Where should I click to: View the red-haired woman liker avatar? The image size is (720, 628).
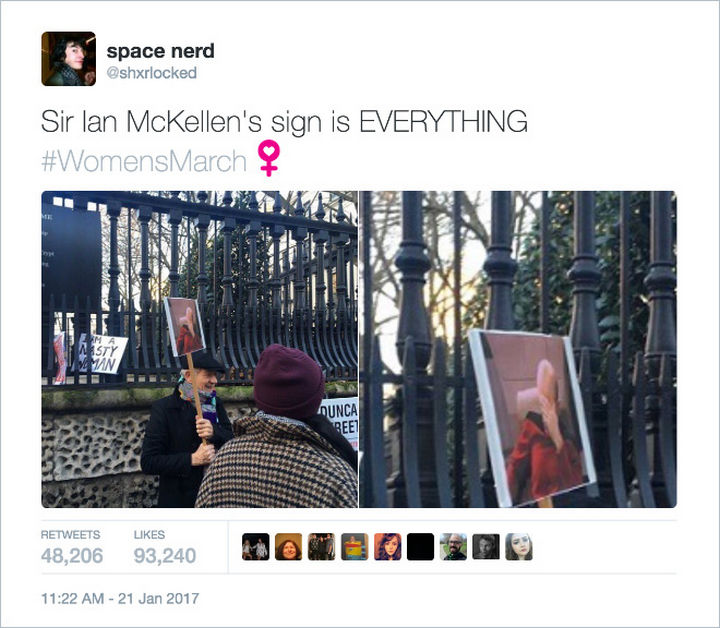point(388,547)
